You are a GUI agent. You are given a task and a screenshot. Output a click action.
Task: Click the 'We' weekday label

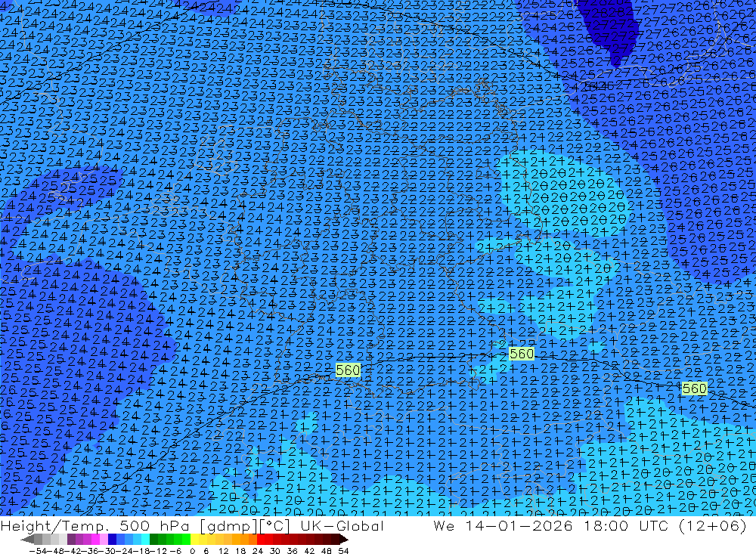[444, 525]
